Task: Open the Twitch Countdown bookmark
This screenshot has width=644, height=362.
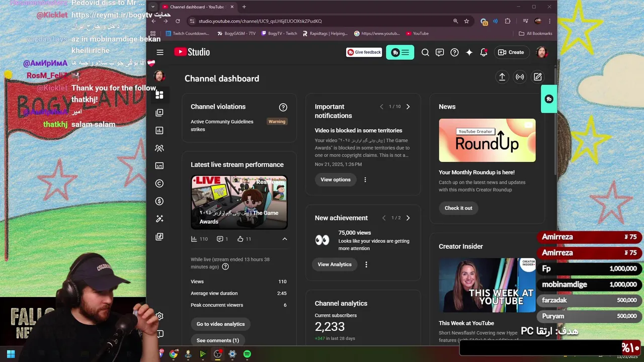Action: click(187, 34)
